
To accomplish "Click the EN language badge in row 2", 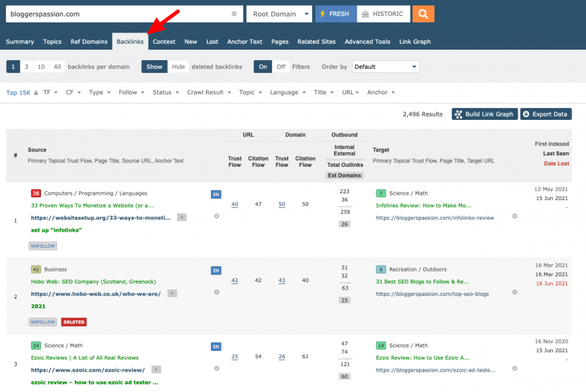I will tap(215, 270).
